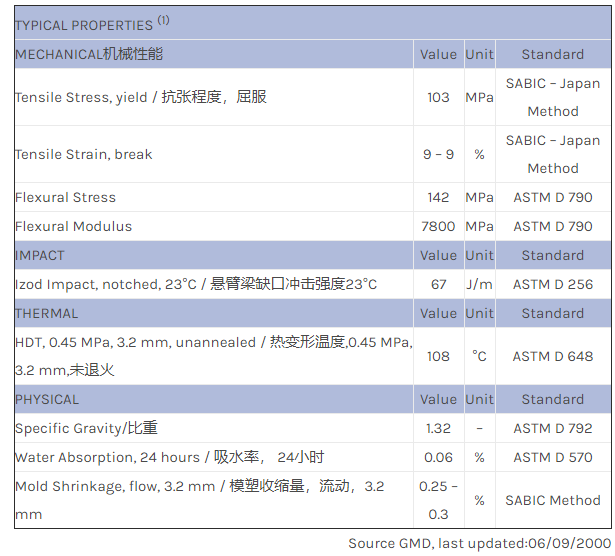Click the Tensile Strain, break label
615x556 pixels.
point(84,154)
